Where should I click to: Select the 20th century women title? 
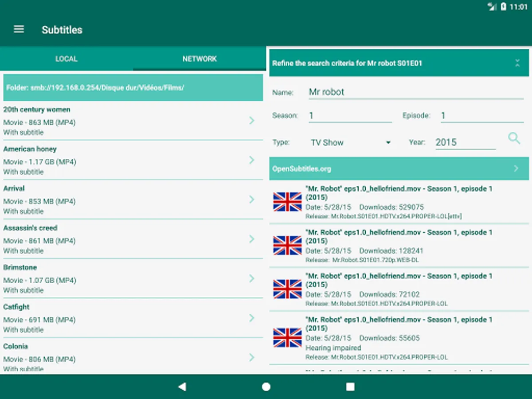coord(37,110)
